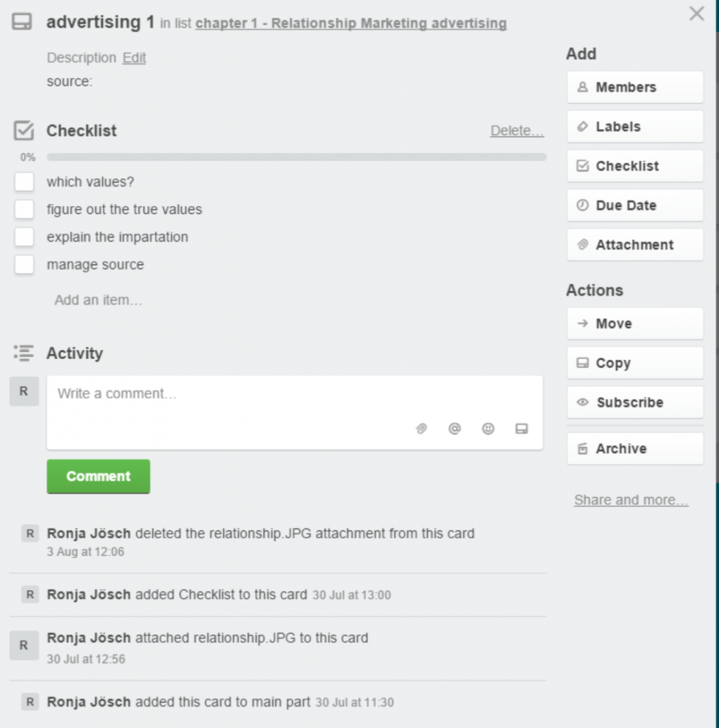
Task: Subscribe to this card
Action: click(x=634, y=402)
